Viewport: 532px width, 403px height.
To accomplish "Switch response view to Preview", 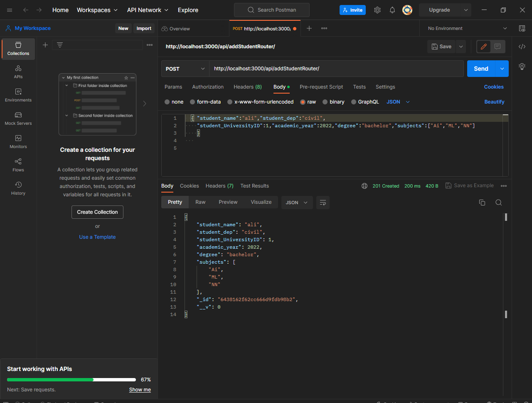I will pyautogui.click(x=228, y=202).
